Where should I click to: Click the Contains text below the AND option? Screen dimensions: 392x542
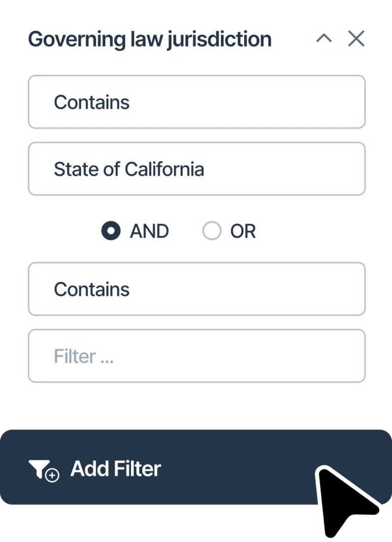(x=92, y=289)
